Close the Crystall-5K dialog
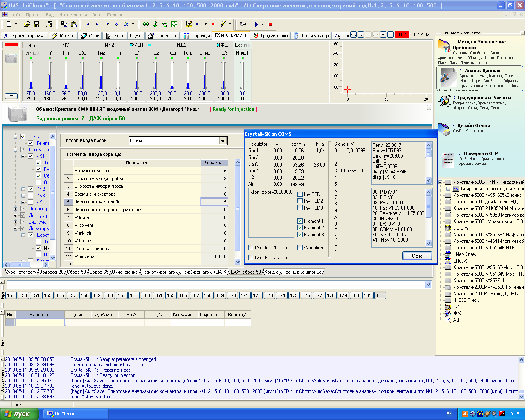The image size is (525, 420). [x=417, y=256]
